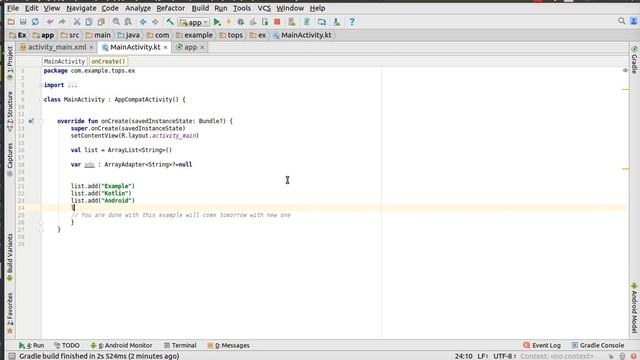
Task: Run the app with the green play icon
Action: pos(217,22)
